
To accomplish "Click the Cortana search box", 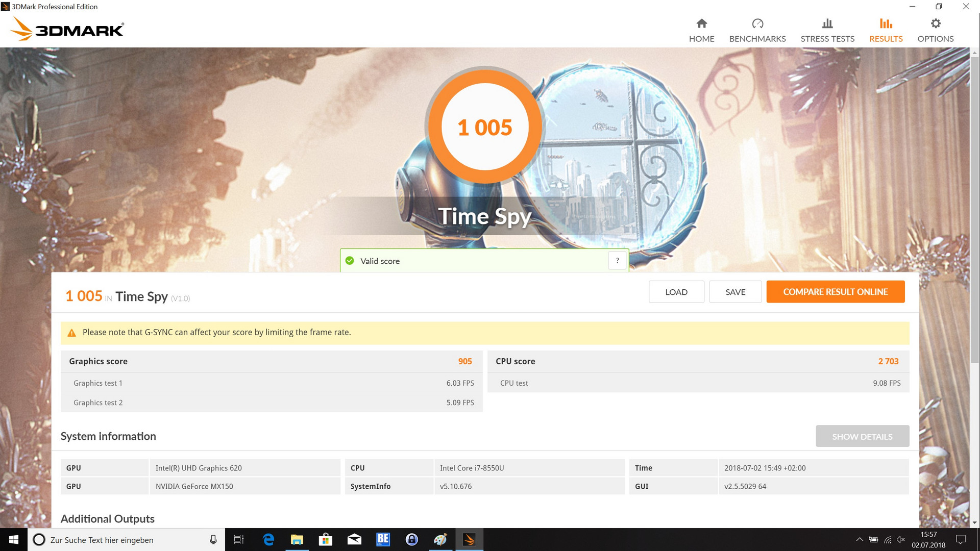I will tap(126, 540).
